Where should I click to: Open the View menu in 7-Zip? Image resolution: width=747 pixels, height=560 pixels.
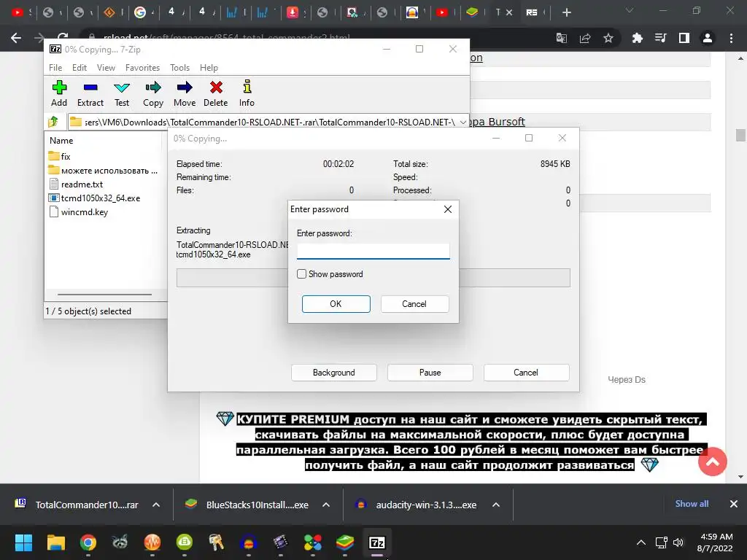point(106,68)
